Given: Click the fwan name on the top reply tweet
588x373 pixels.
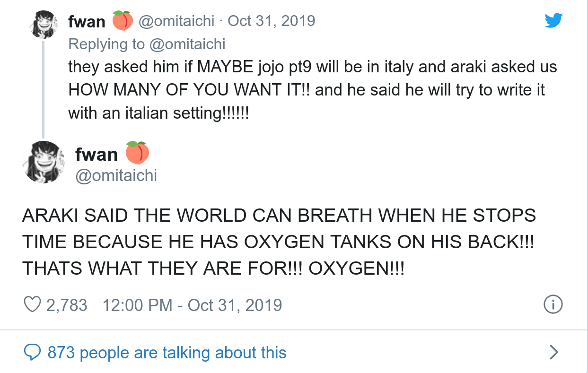Looking at the screenshot, I should pyautogui.click(x=87, y=22).
